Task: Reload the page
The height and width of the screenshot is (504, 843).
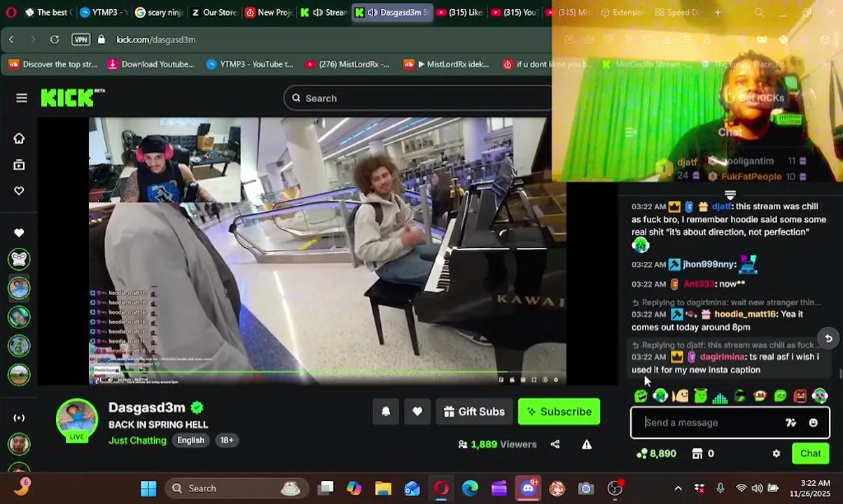Action: [55, 39]
